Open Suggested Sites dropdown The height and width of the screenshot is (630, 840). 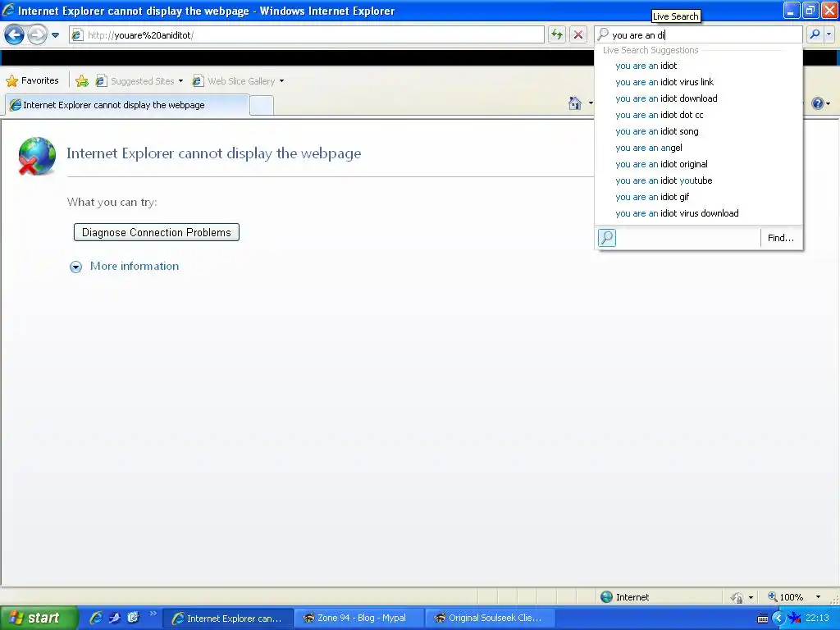[x=180, y=81]
